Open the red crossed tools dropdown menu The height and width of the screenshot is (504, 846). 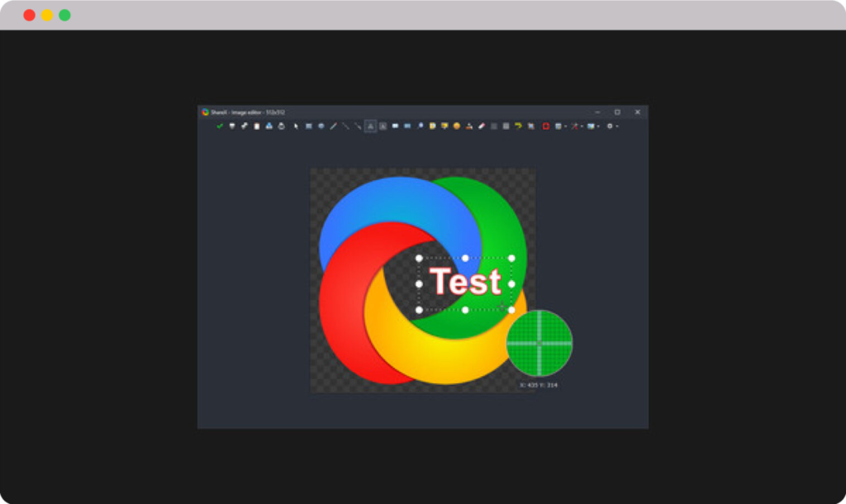click(576, 126)
